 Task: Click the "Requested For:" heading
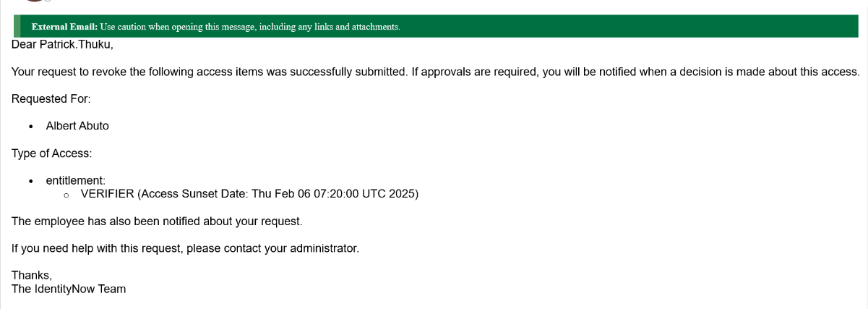pyautogui.click(x=51, y=98)
